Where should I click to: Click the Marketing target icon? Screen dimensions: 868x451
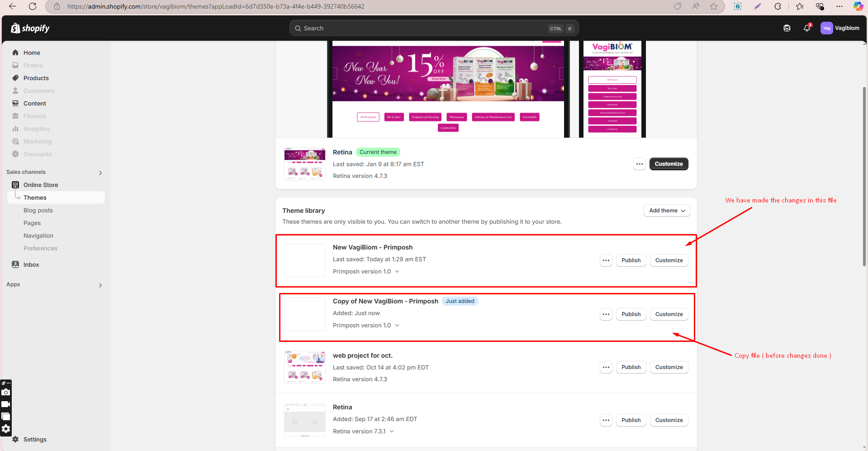click(x=15, y=141)
